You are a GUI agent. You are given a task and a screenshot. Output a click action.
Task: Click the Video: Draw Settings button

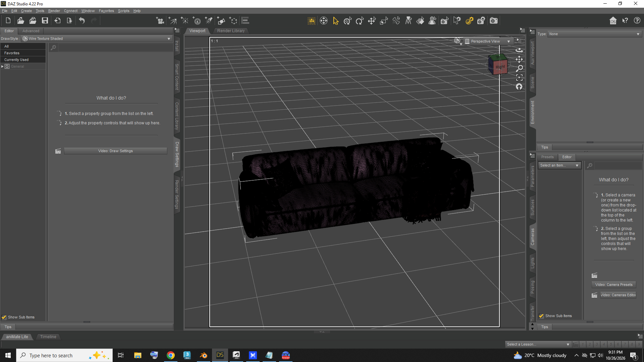click(x=115, y=151)
